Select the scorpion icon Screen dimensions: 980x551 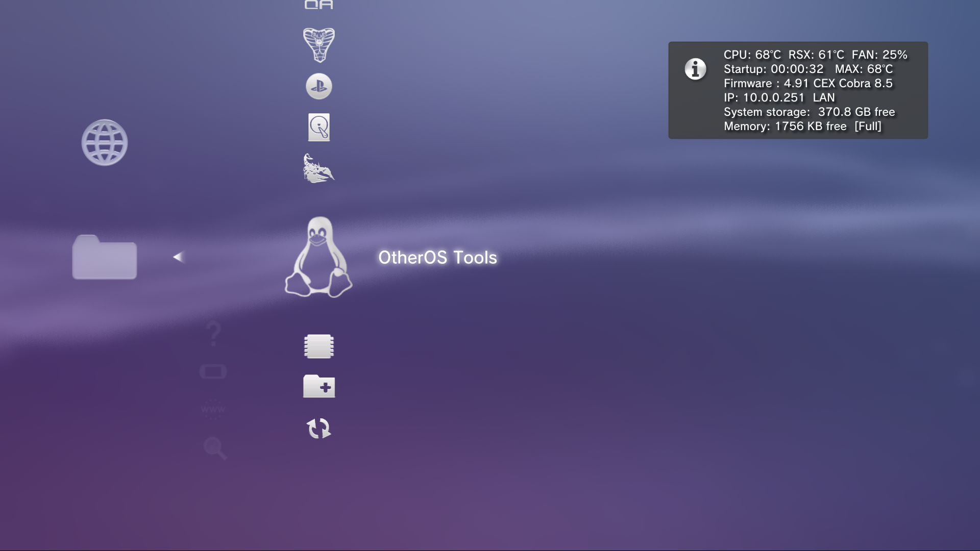pos(319,168)
